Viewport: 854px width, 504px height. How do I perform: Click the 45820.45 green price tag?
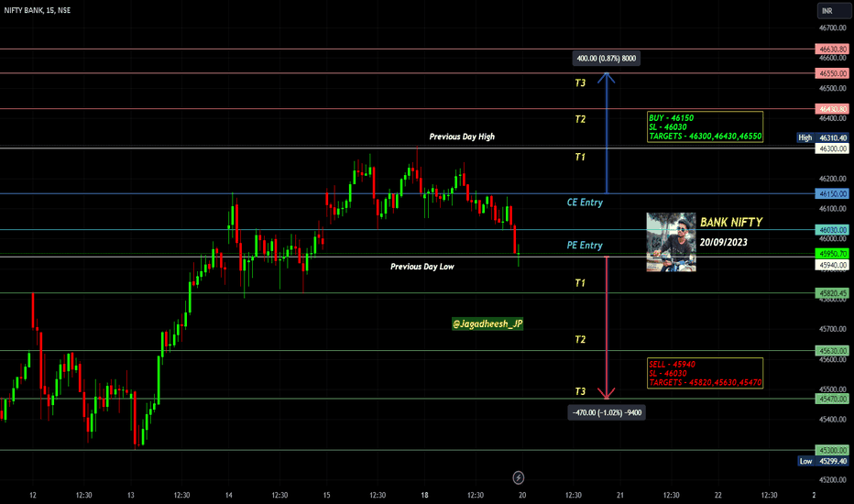pyautogui.click(x=832, y=293)
